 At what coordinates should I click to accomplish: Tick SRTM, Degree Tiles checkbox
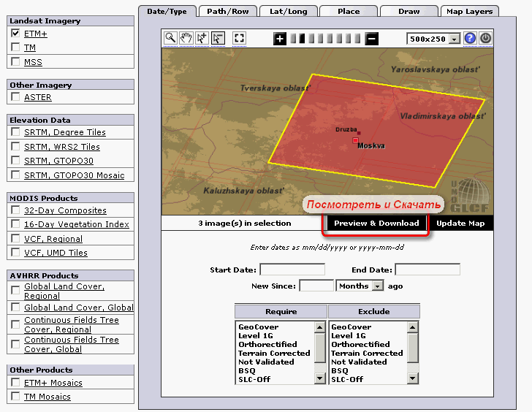pos(15,131)
